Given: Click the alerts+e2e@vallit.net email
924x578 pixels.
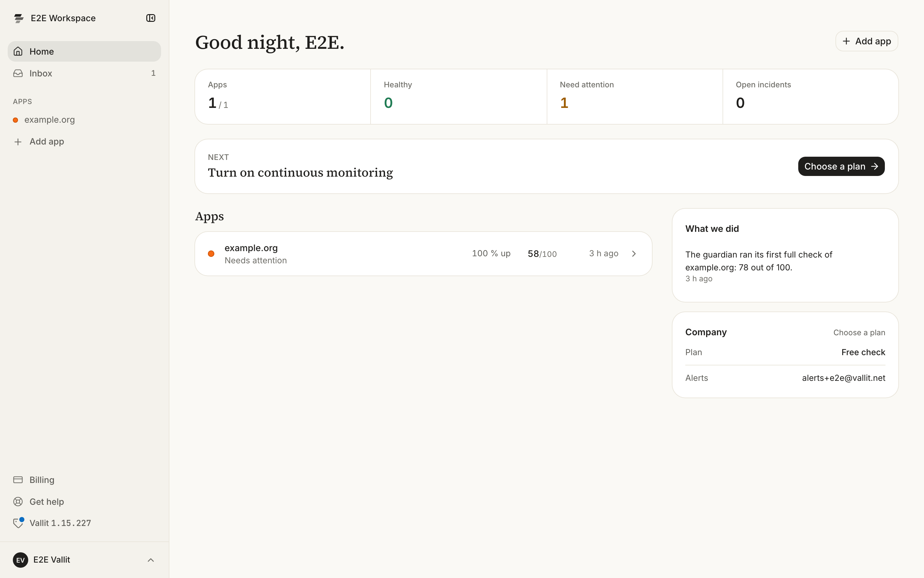Looking at the screenshot, I should coord(843,378).
